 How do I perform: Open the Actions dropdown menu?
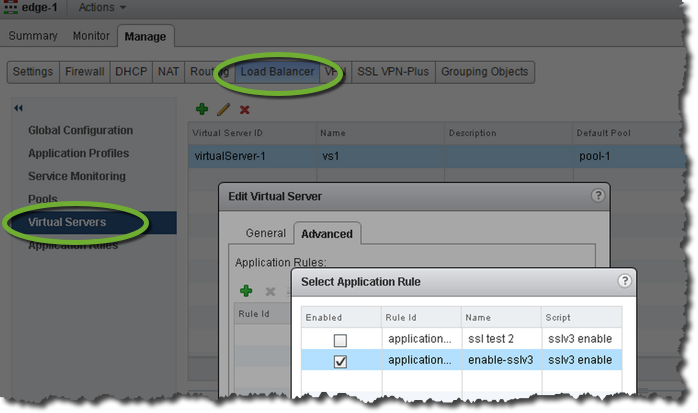(x=102, y=8)
